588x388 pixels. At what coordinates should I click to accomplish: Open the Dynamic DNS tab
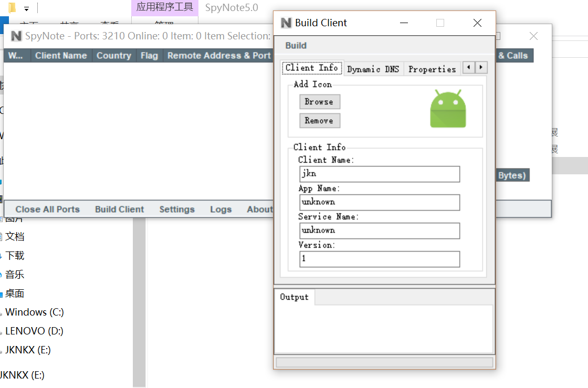coord(373,69)
